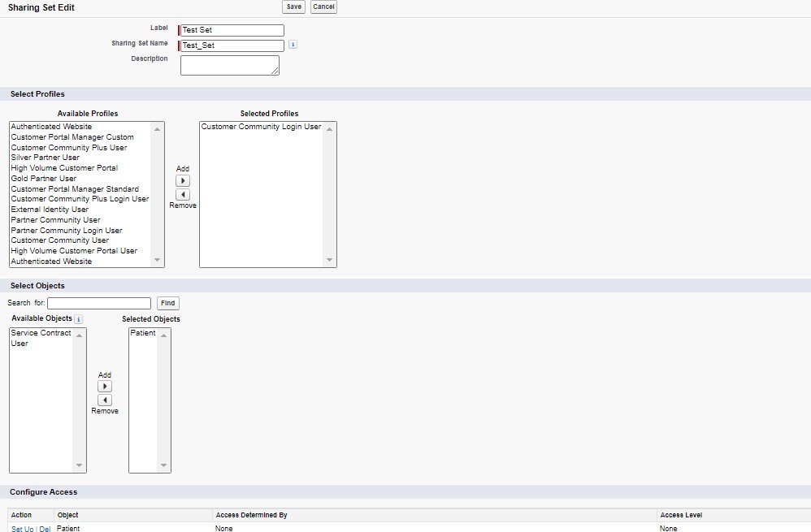
Task: Click Del link for Patient row
Action: tap(46, 529)
